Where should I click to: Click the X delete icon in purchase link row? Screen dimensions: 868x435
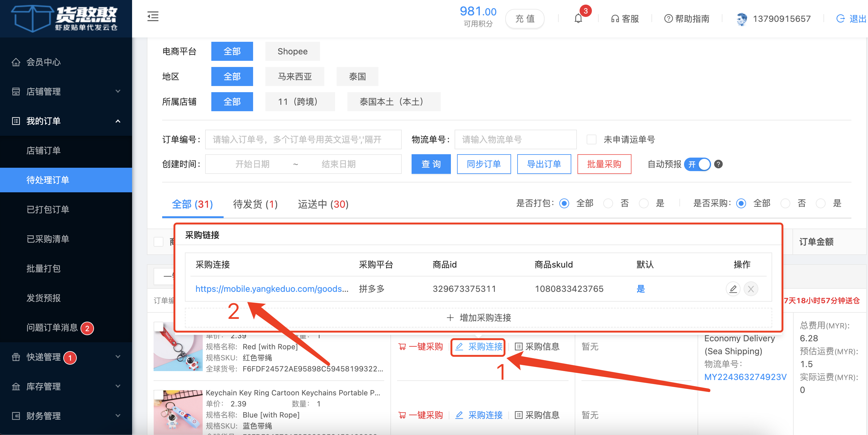tap(750, 289)
